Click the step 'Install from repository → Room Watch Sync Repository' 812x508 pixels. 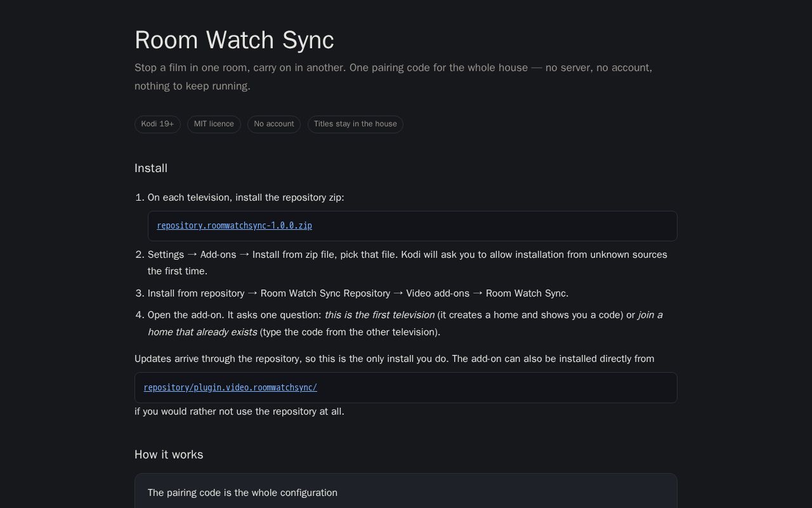(358, 293)
